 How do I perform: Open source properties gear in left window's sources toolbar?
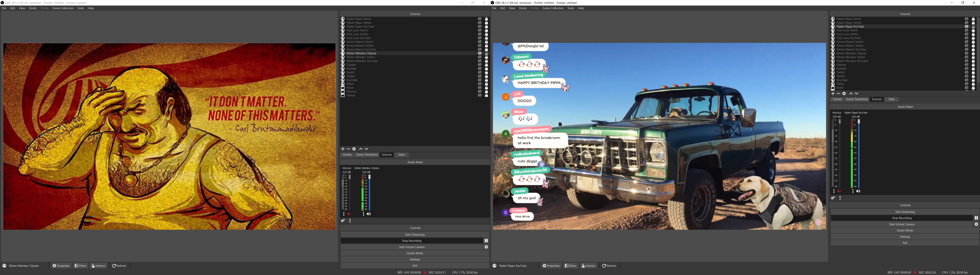pos(354,149)
